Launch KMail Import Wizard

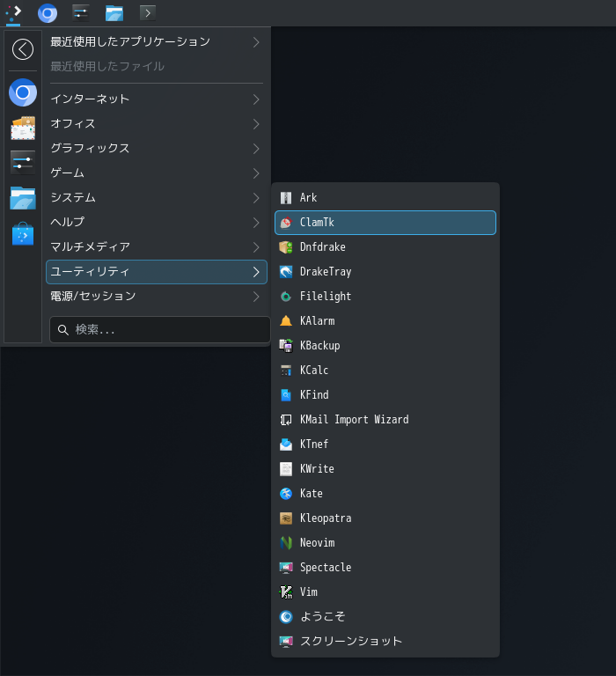click(x=385, y=420)
